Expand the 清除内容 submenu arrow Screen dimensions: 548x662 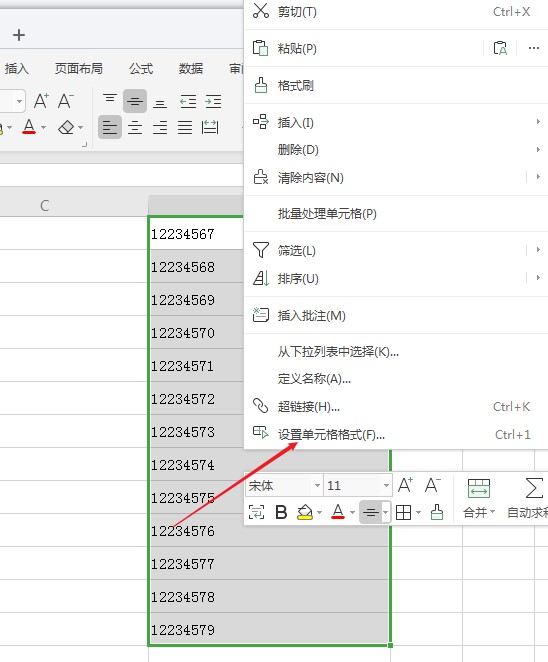tap(538, 177)
